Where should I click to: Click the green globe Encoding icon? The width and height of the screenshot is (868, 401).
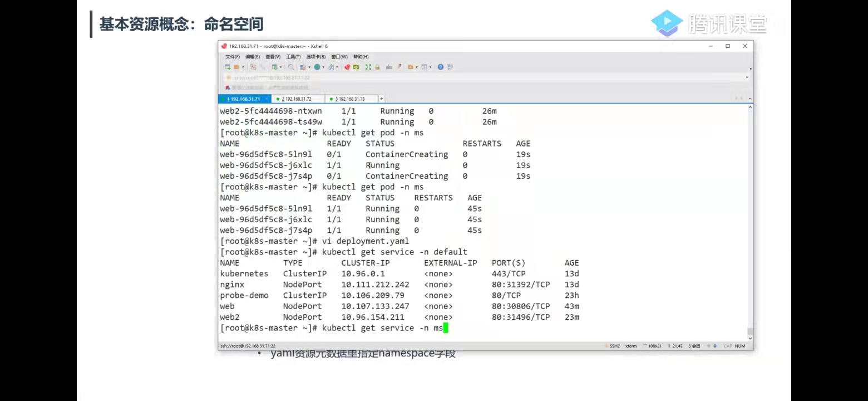tap(317, 67)
